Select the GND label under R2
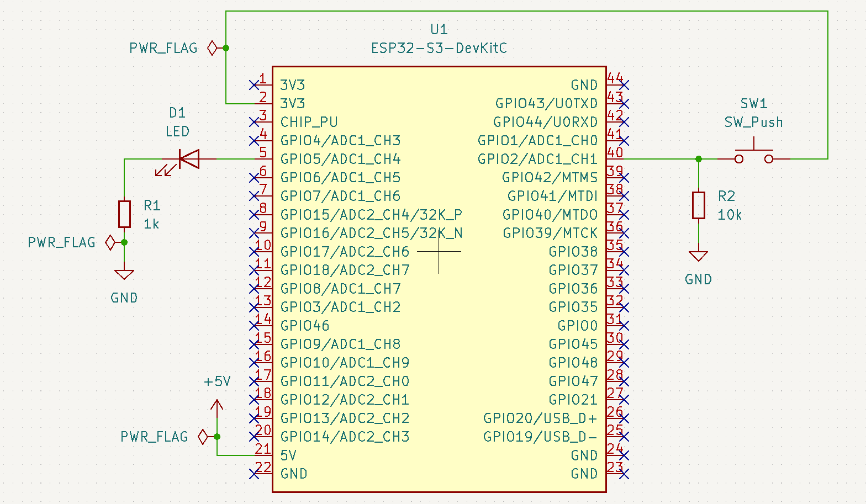The height and width of the screenshot is (504, 866). (699, 279)
